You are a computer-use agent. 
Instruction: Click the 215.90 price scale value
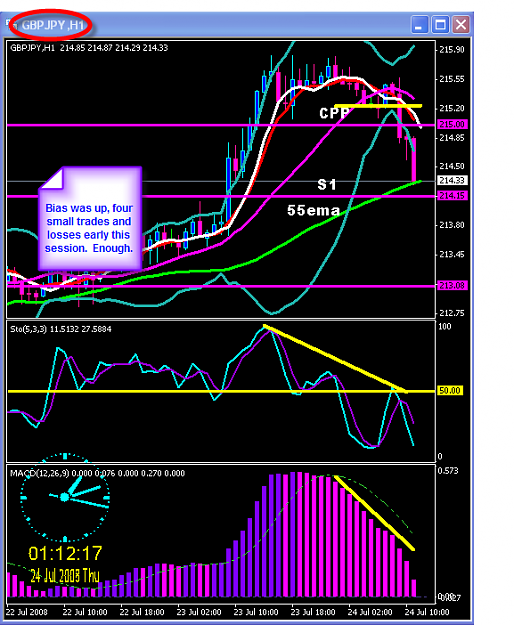click(452, 50)
